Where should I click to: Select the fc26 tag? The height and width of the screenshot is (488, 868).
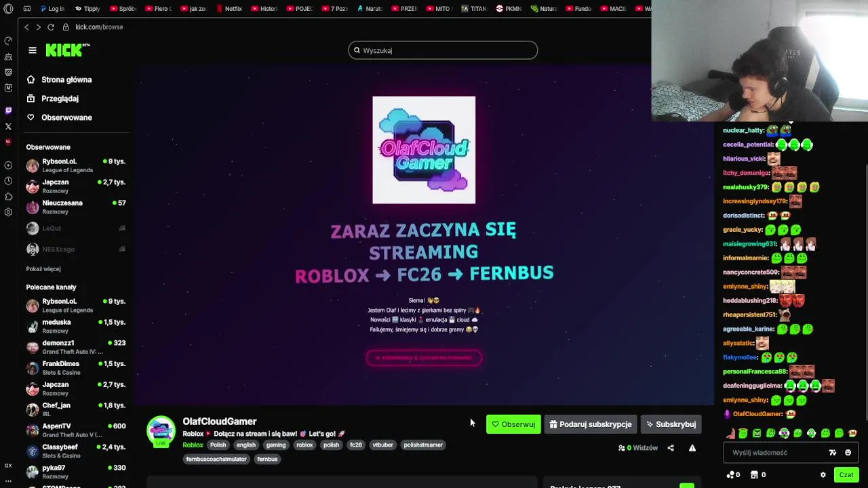pyautogui.click(x=356, y=445)
